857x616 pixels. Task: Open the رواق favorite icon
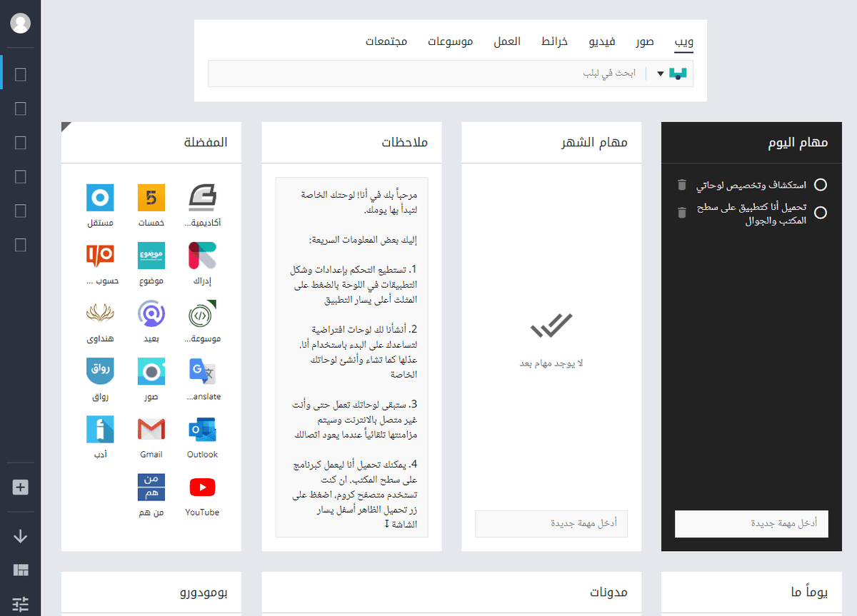pyautogui.click(x=100, y=371)
